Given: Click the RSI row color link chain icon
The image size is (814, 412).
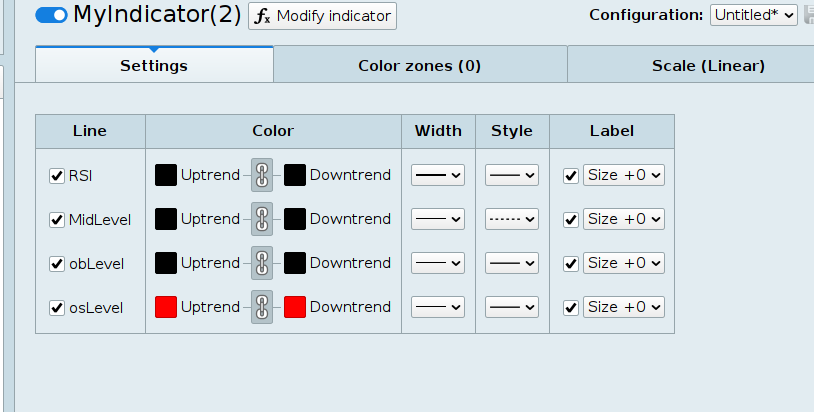Looking at the screenshot, I should point(261,175).
